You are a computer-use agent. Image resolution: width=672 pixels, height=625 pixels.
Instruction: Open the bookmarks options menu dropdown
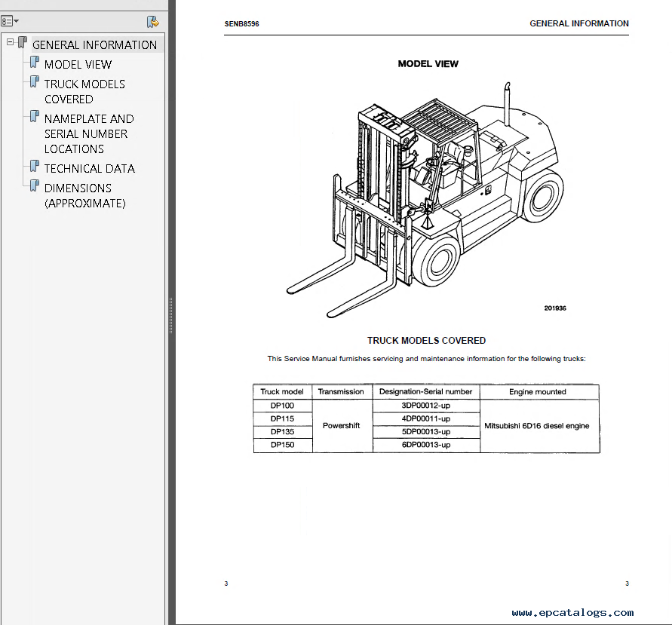pyautogui.click(x=11, y=22)
